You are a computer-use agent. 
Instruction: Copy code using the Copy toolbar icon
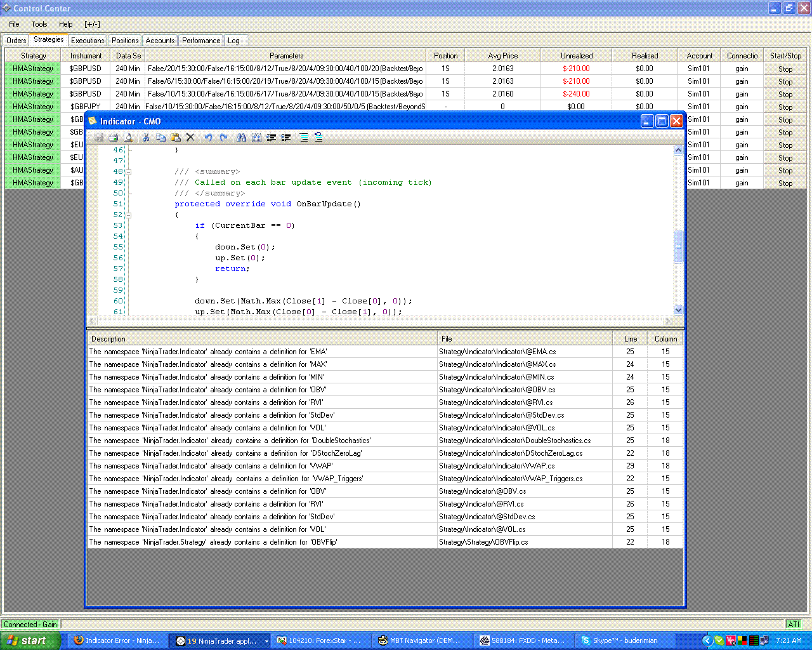coord(160,137)
